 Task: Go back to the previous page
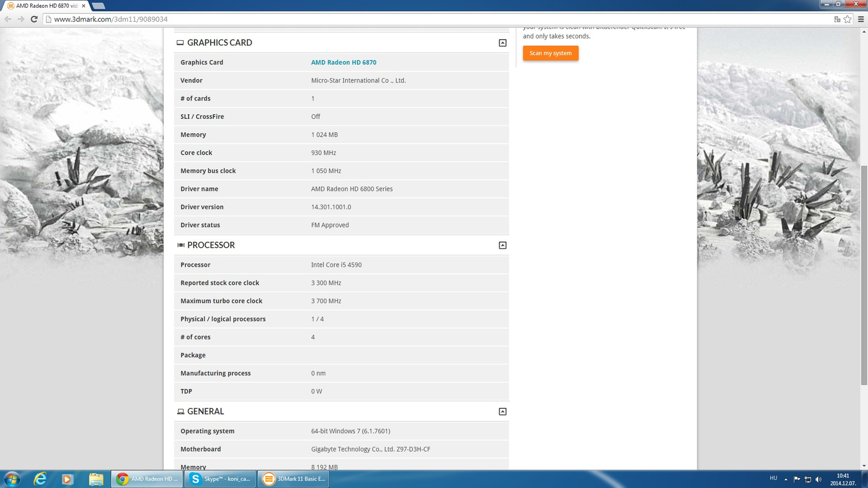[8, 19]
